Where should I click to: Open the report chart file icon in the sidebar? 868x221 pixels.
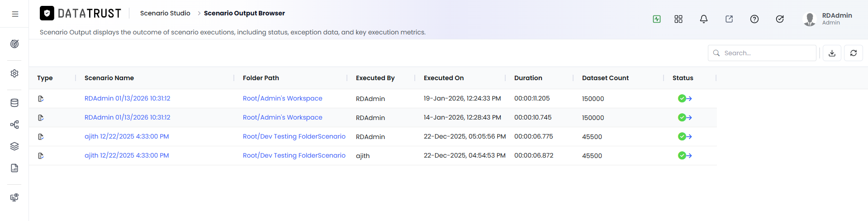[x=14, y=168]
